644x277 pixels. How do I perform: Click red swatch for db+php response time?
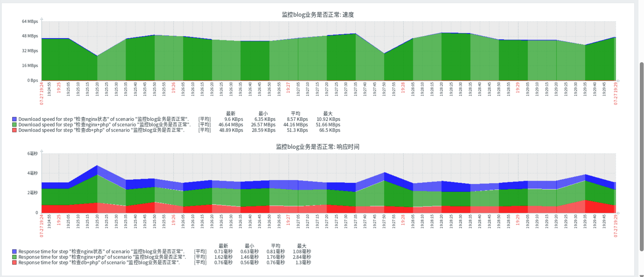(14, 263)
